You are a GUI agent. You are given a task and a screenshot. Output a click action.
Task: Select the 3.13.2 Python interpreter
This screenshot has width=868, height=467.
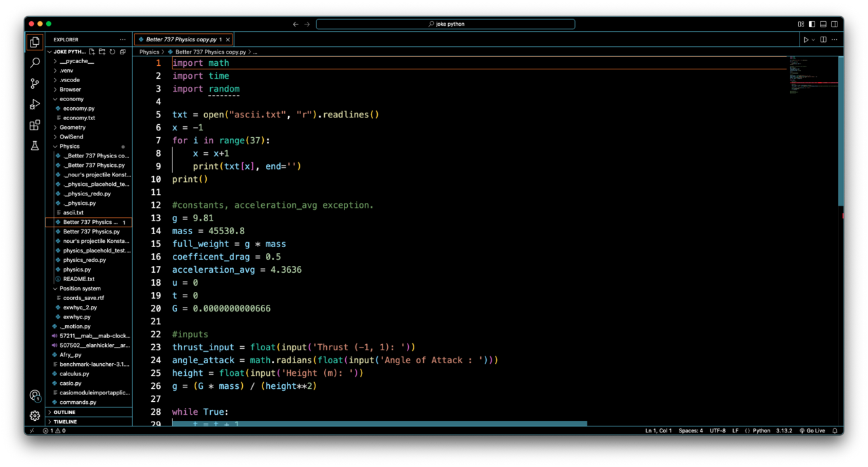point(784,430)
